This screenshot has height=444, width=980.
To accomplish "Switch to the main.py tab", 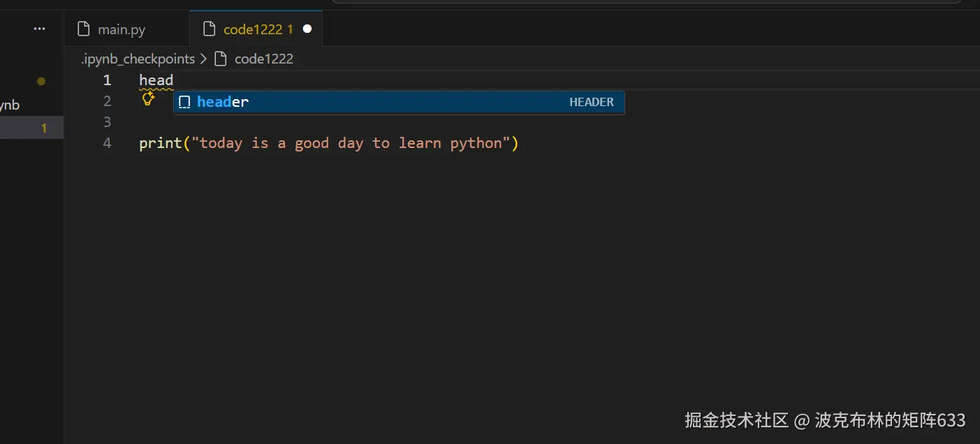I will pos(122,29).
